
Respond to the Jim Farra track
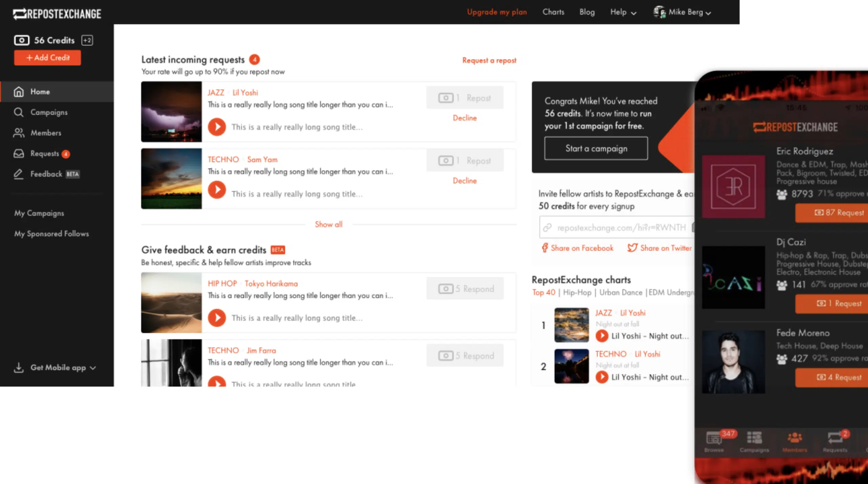tap(465, 355)
